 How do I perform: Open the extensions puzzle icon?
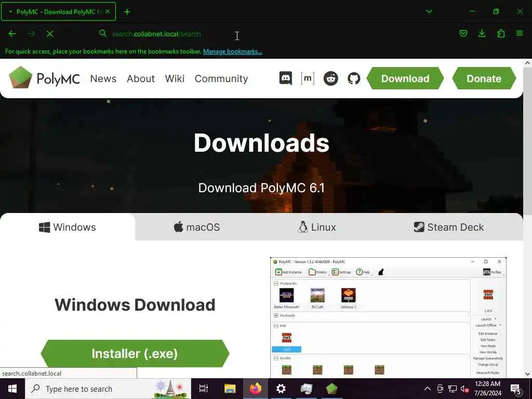click(x=501, y=33)
